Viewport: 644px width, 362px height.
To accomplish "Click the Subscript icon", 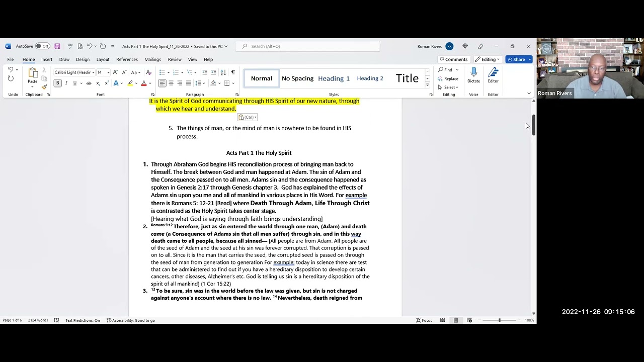I will click(98, 83).
